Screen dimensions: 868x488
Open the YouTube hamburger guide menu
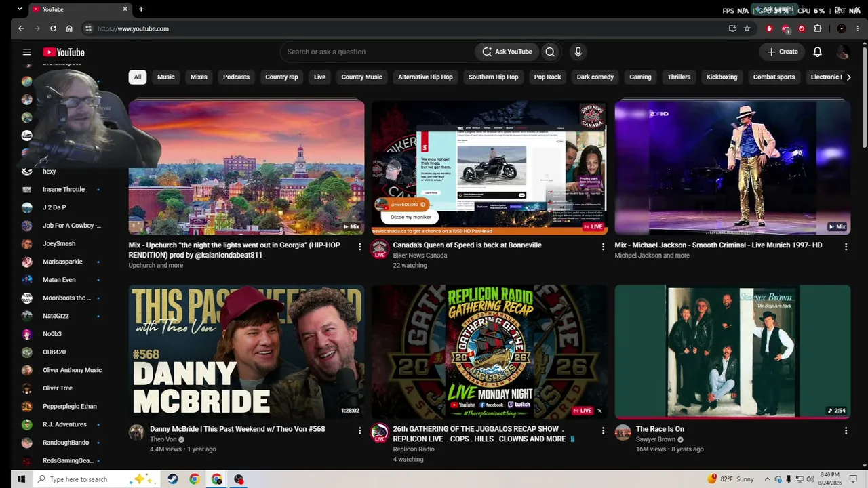click(x=26, y=52)
